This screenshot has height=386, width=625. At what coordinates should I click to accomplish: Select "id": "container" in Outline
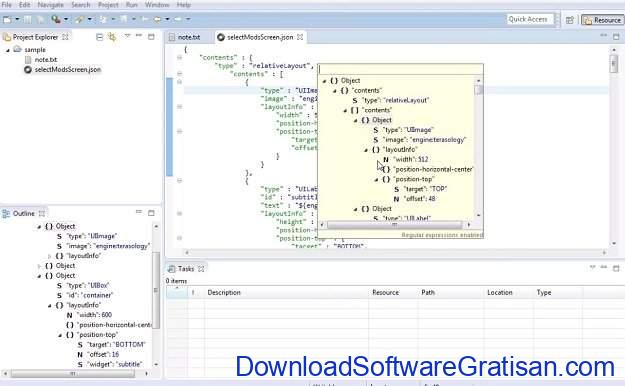click(90, 295)
